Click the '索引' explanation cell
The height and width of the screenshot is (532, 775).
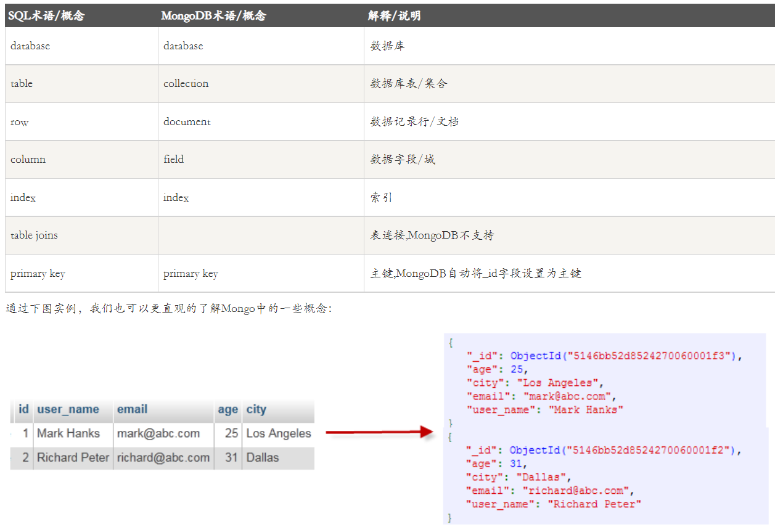(x=570, y=197)
